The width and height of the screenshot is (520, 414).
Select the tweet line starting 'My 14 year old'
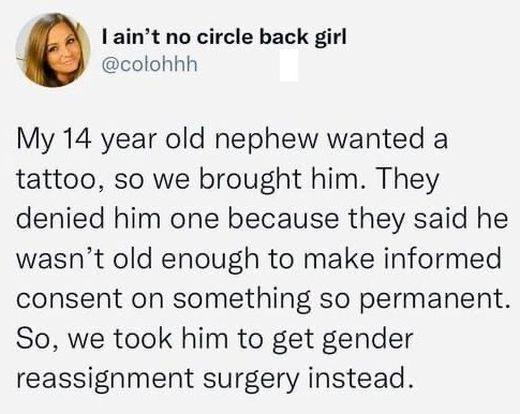[232, 140]
